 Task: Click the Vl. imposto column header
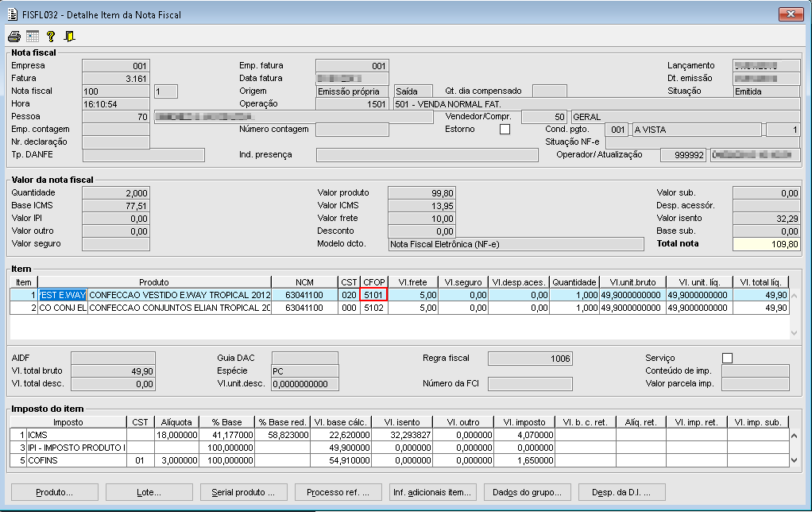pos(524,422)
